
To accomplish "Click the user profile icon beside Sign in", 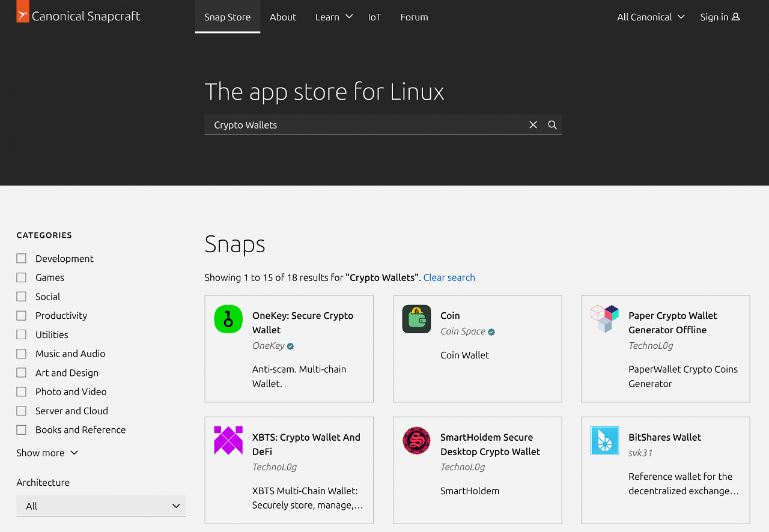I will (735, 17).
